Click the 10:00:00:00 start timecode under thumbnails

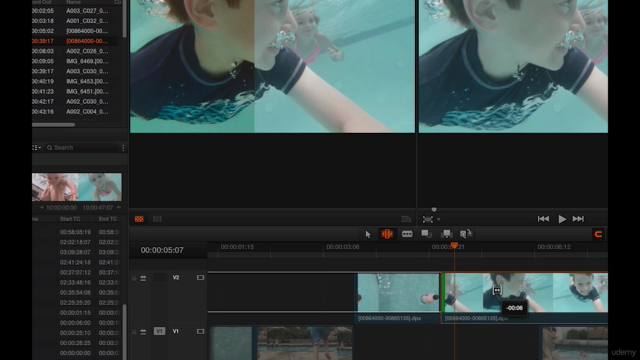(x=61, y=208)
